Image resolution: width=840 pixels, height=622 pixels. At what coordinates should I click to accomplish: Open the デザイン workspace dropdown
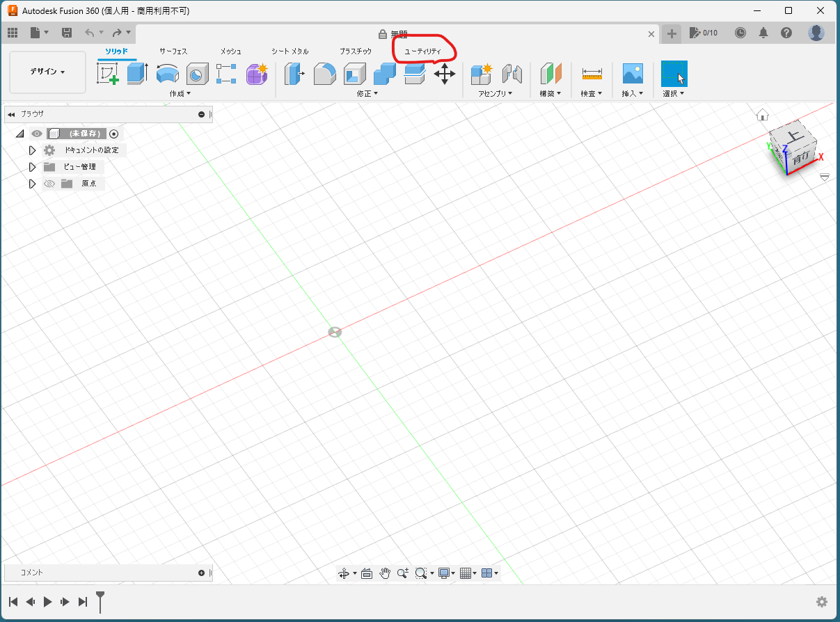47,72
